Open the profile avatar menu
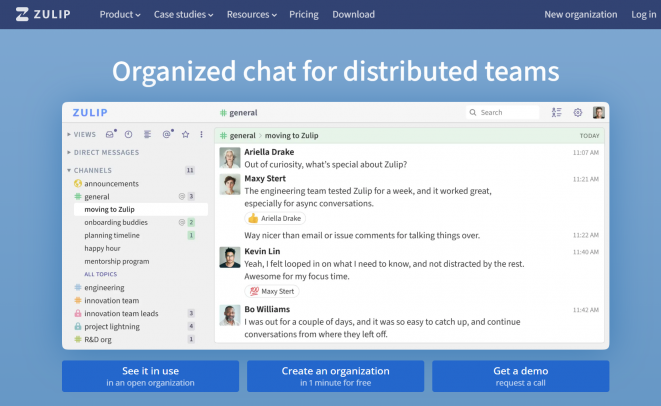This screenshot has height=406, width=661. pos(599,113)
